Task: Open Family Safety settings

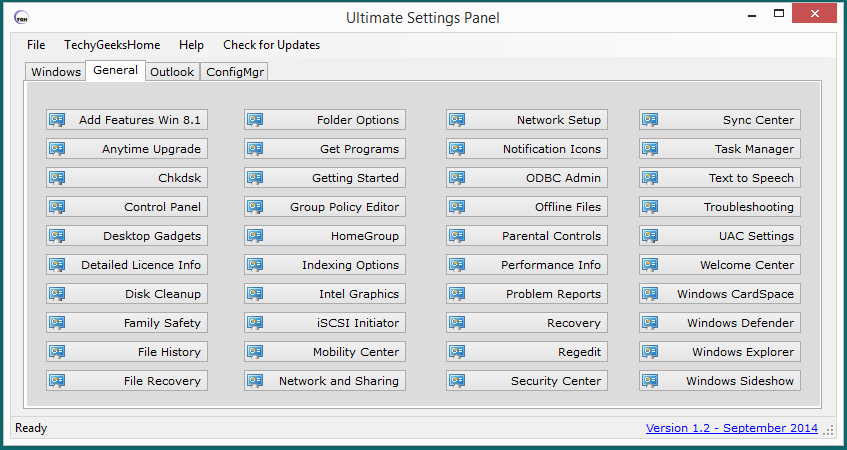Action: coord(127,323)
